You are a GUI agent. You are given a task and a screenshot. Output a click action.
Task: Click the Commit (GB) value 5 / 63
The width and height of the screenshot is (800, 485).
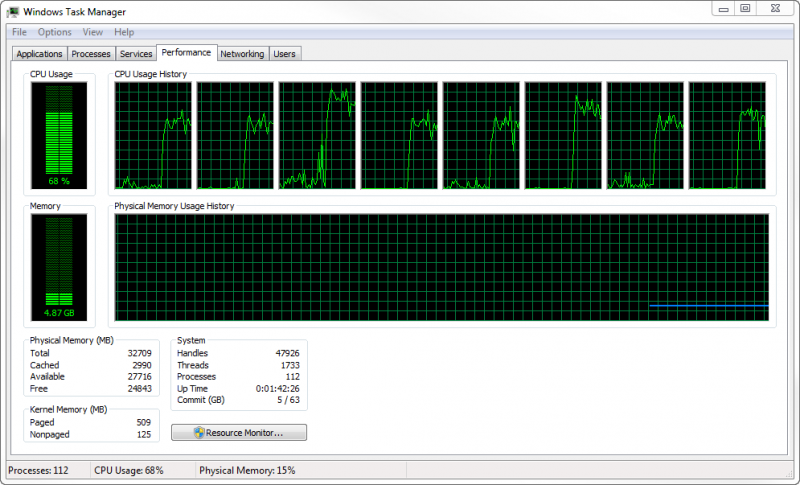[x=288, y=400]
